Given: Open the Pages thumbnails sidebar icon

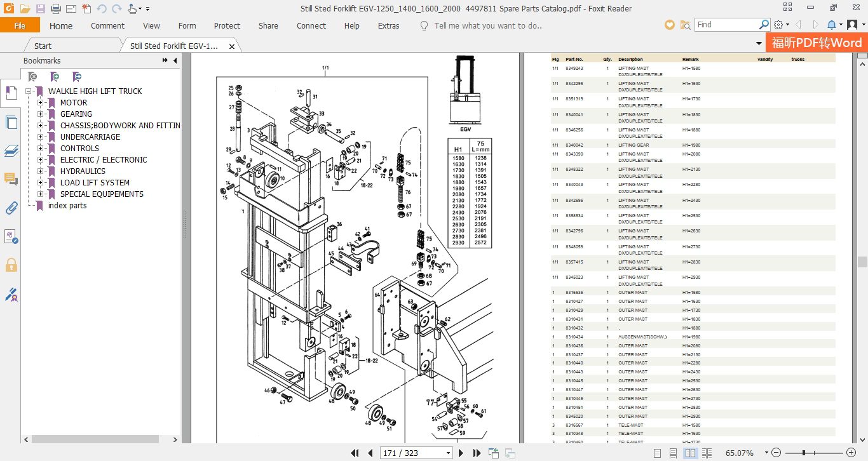Looking at the screenshot, I should click(x=11, y=122).
